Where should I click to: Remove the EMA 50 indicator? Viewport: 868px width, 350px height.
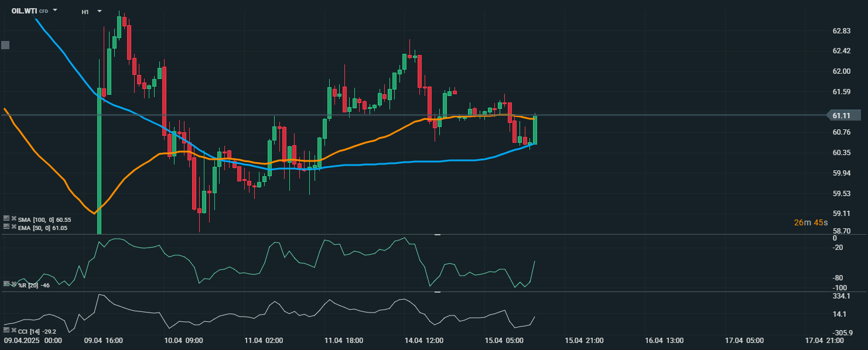pos(14,227)
